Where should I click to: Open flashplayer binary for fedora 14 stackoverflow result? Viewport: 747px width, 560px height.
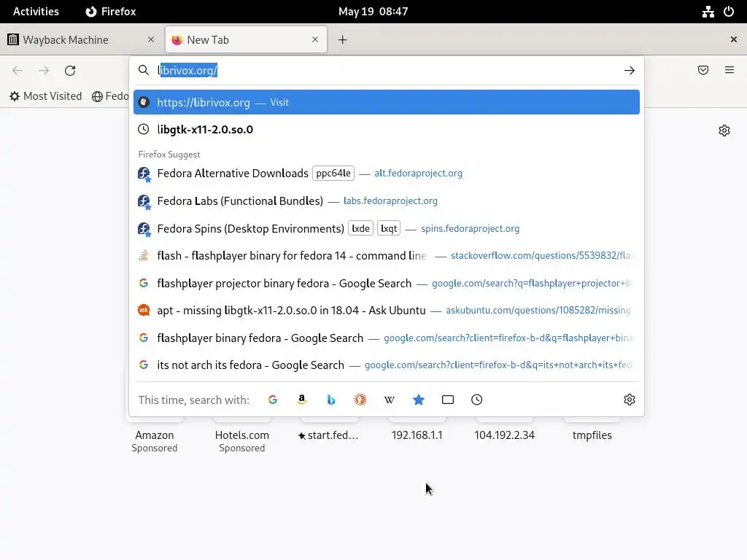click(387, 256)
